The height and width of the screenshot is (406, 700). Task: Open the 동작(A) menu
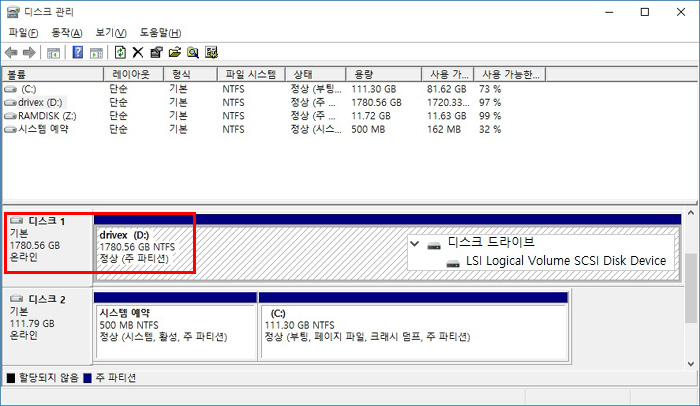click(x=67, y=33)
